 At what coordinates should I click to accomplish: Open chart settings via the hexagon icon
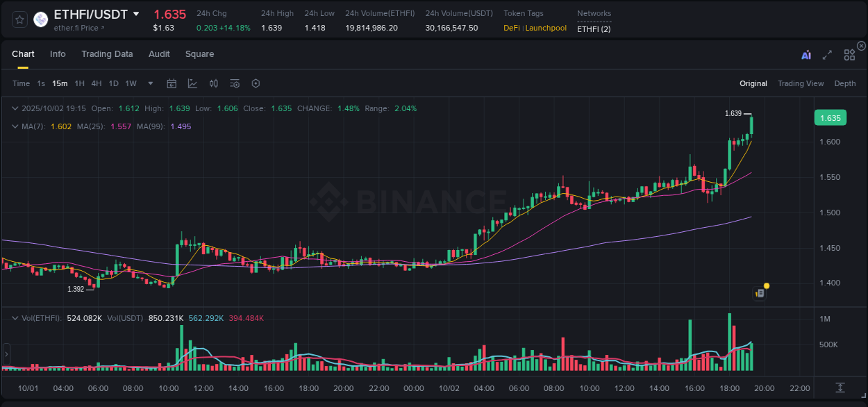256,83
